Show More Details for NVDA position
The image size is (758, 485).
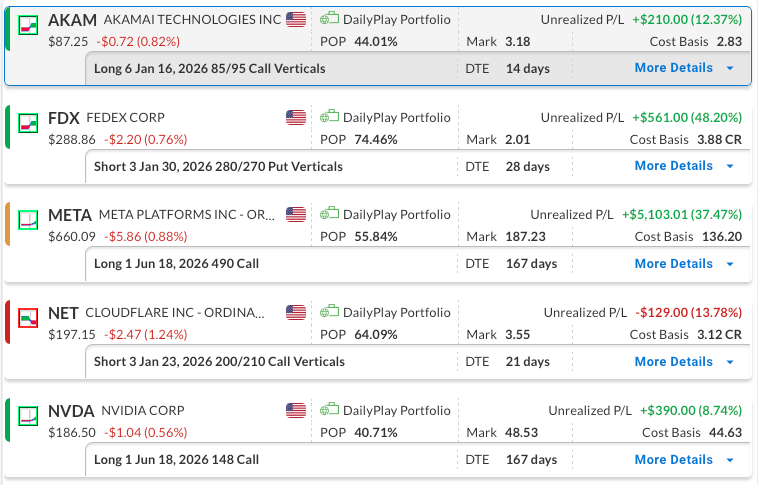[684, 460]
